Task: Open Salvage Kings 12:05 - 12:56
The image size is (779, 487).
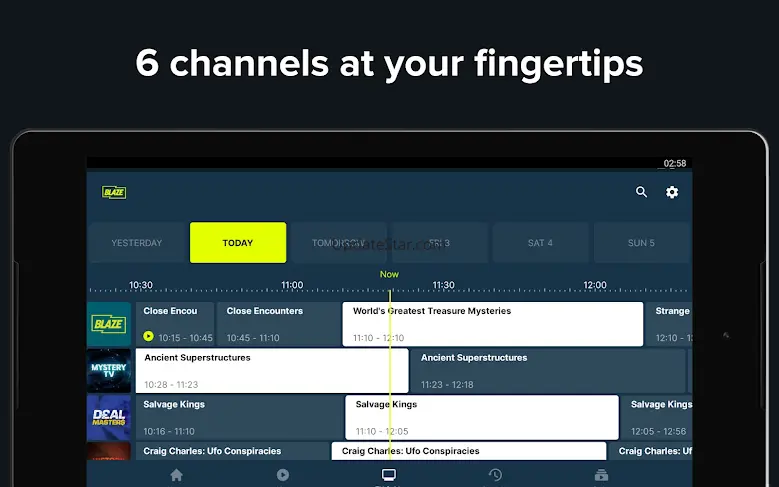Action: pos(657,417)
